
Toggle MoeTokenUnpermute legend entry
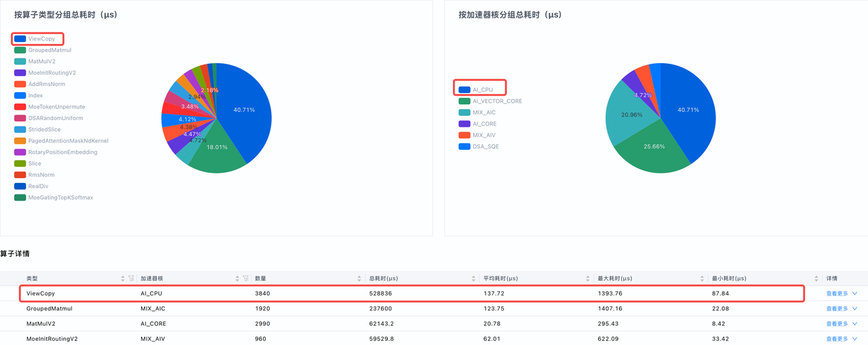click(x=50, y=107)
